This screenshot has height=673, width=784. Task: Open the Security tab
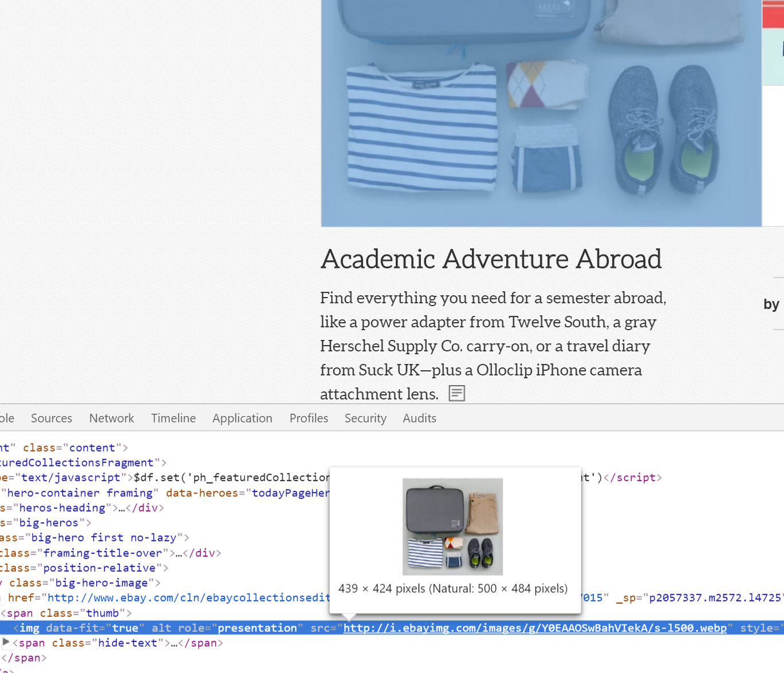point(365,418)
